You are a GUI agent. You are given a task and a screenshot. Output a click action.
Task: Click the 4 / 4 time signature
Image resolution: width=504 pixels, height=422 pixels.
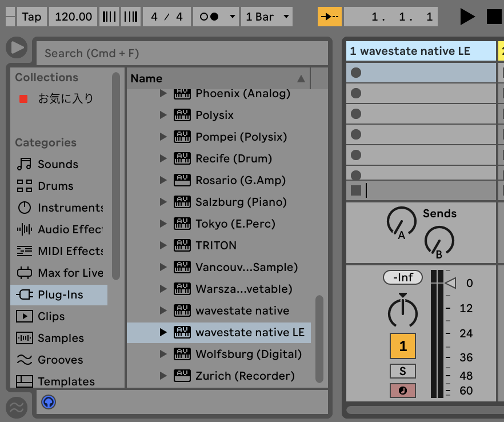point(166,17)
